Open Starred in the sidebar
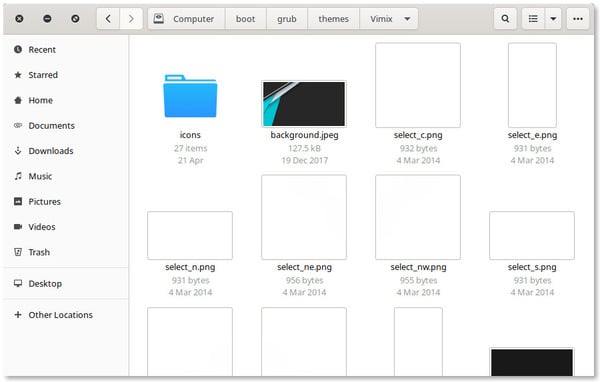 point(65,75)
